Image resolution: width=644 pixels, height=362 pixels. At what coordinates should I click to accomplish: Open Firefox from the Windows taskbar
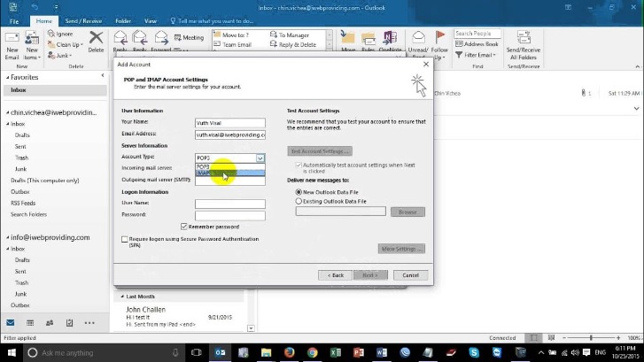tap(289, 352)
